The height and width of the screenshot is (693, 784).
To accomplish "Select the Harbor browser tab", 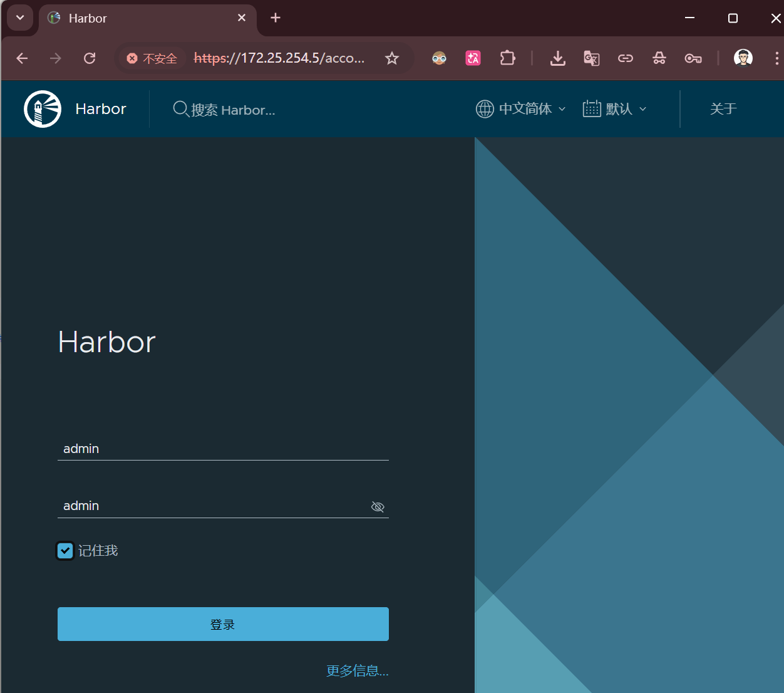I will coord(147,18).
